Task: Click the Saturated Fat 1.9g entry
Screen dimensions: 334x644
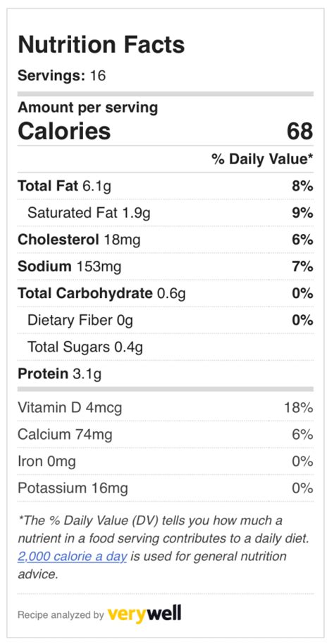Action: (x=89, y=213)
